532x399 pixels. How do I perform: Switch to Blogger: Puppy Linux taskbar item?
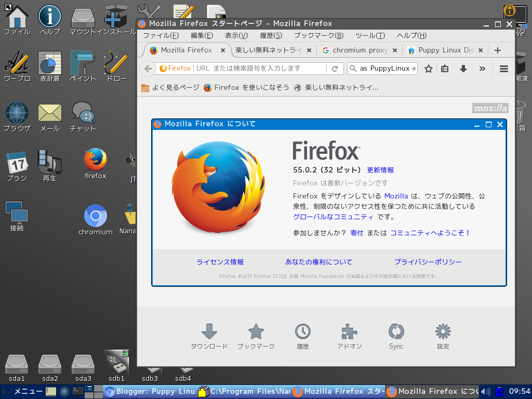[x=151, y=392]
